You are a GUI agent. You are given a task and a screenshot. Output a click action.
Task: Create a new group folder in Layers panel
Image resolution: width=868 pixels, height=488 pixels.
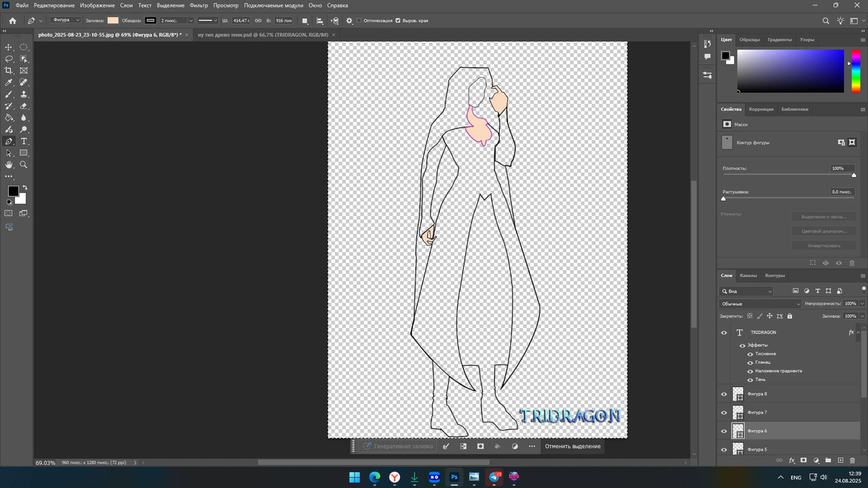828,460
